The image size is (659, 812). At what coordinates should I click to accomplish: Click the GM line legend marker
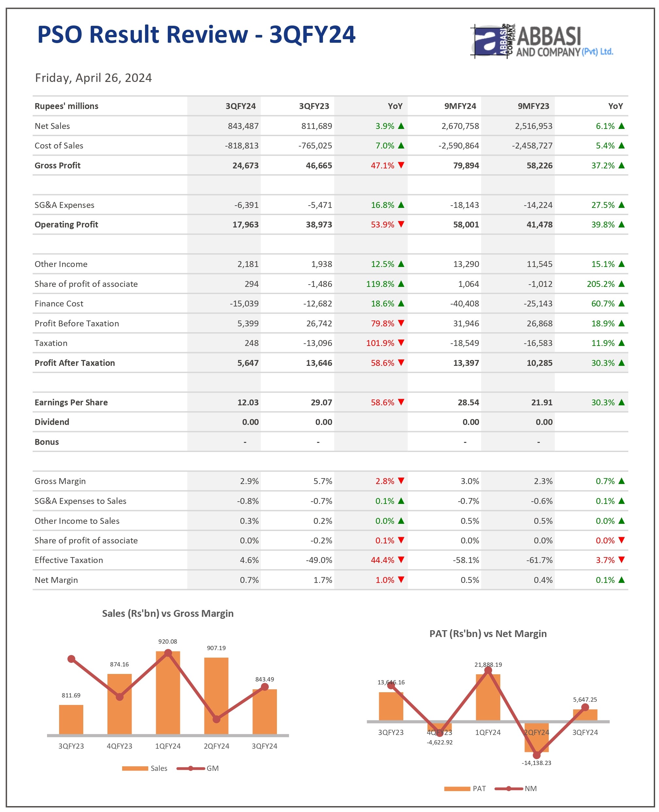(x=191, y=768)
